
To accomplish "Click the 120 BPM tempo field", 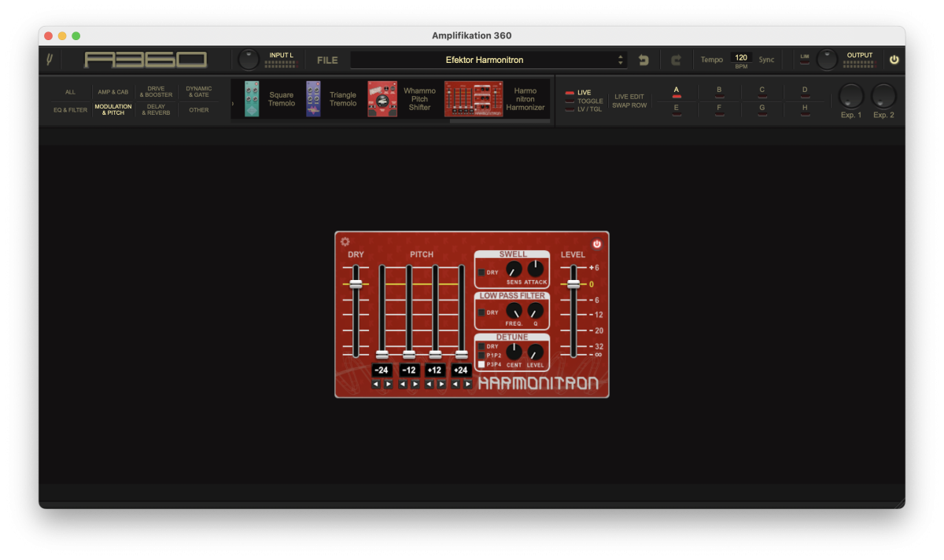I will click(741, 57).
